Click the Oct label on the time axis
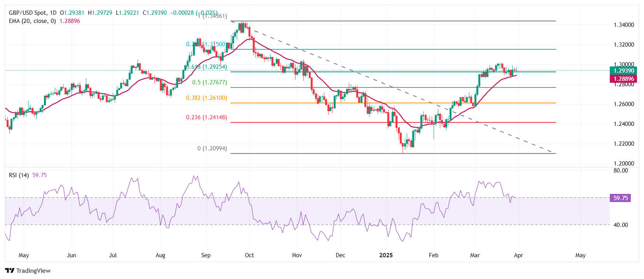Viewport: 644px width, 279px height. (x=249, y=255)
